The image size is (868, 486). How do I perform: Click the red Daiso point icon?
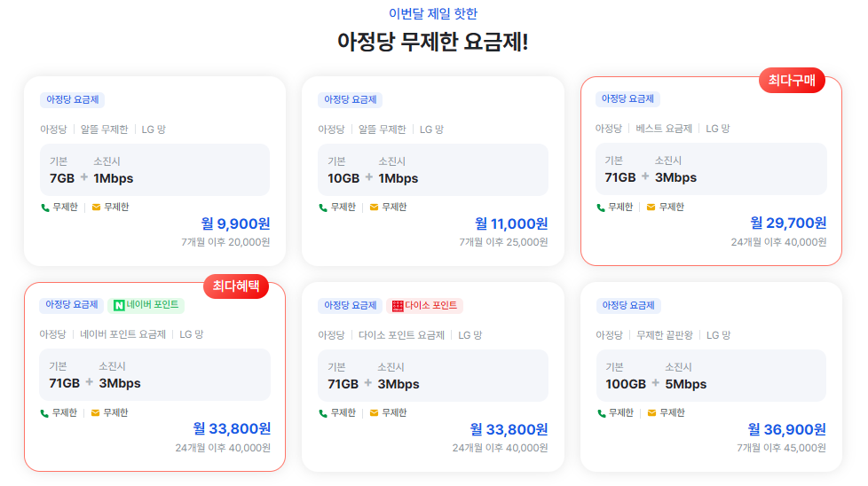(x=398, y=306)
